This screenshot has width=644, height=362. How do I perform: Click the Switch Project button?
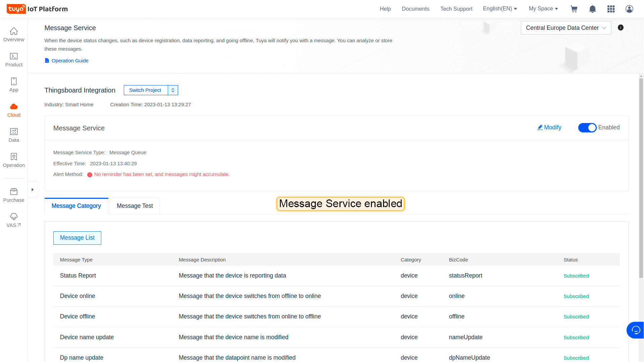tap(145, 90)
